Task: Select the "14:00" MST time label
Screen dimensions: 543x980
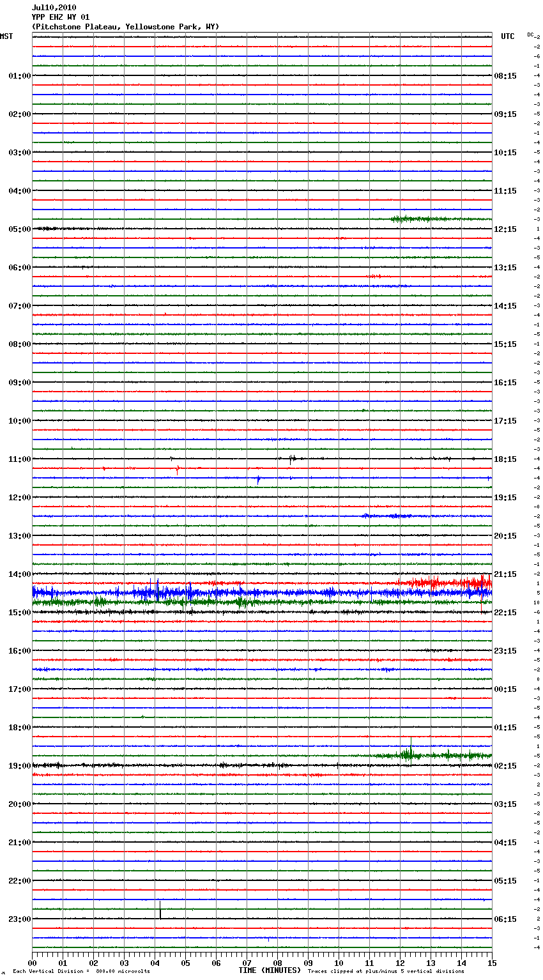Action: 19,574
